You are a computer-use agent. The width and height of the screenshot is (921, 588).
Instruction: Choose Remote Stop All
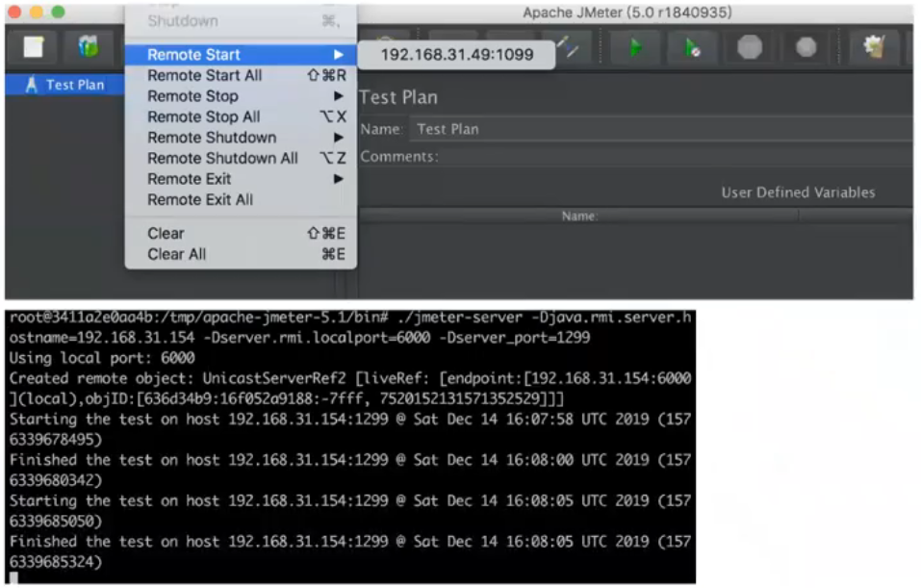pyautogui.click(x=241, y=116)
